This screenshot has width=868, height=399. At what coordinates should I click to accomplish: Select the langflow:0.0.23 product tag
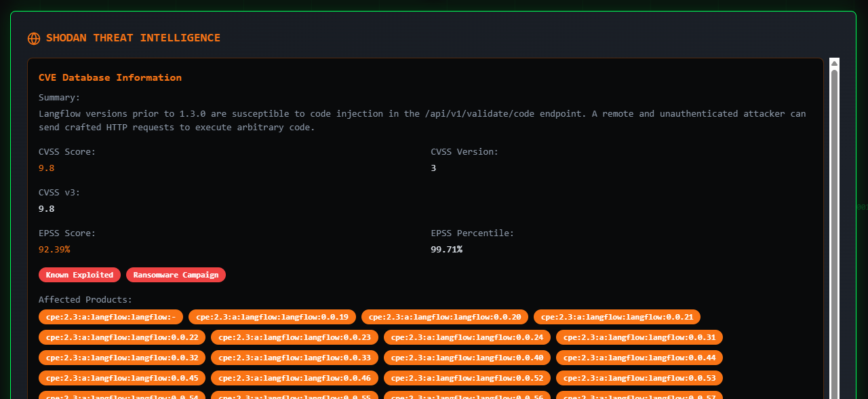pos(294,337)
